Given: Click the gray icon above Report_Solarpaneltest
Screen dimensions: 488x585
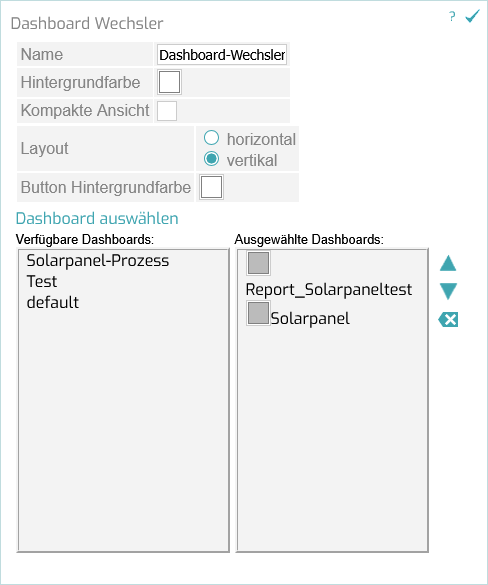Looking at the screenshot, I should coord(258,263).
